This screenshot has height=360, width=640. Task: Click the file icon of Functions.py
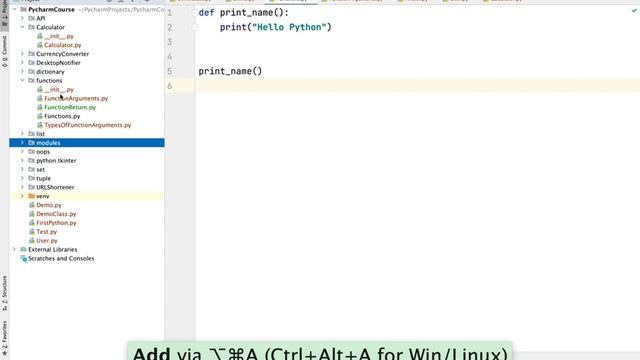tap(40, 116)
